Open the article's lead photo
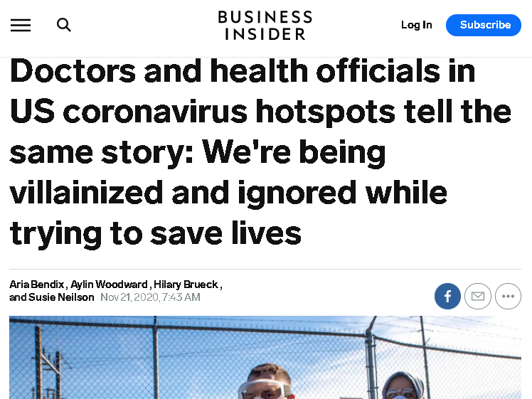 click(x=265, y=358)
